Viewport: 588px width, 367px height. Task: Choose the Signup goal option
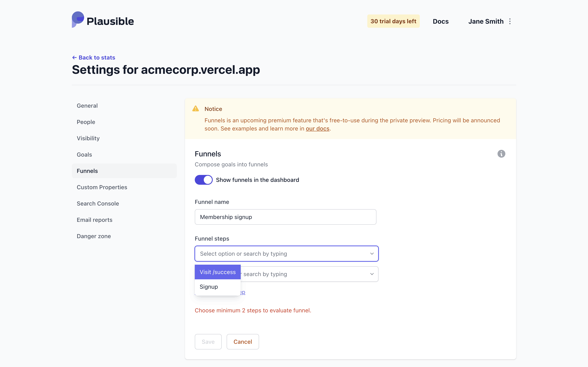tap(209, 287)
